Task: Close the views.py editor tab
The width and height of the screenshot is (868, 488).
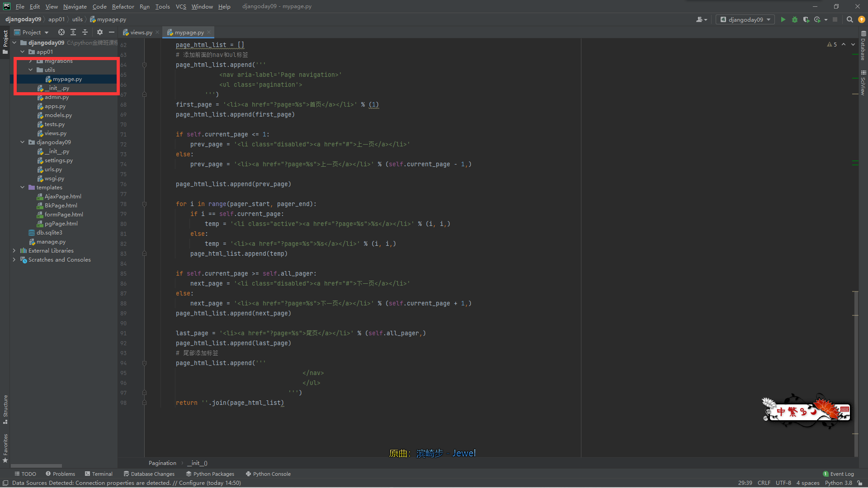Action: tap(157, 32)
